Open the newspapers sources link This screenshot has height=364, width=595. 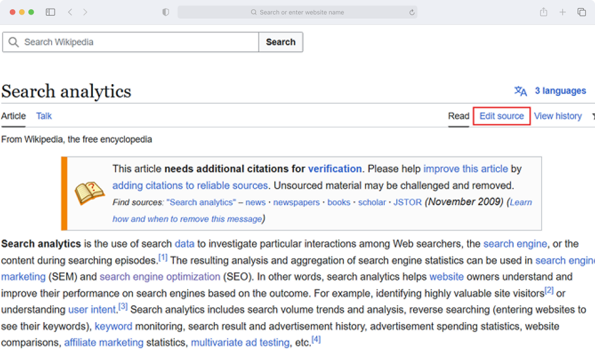coord(296,203)
